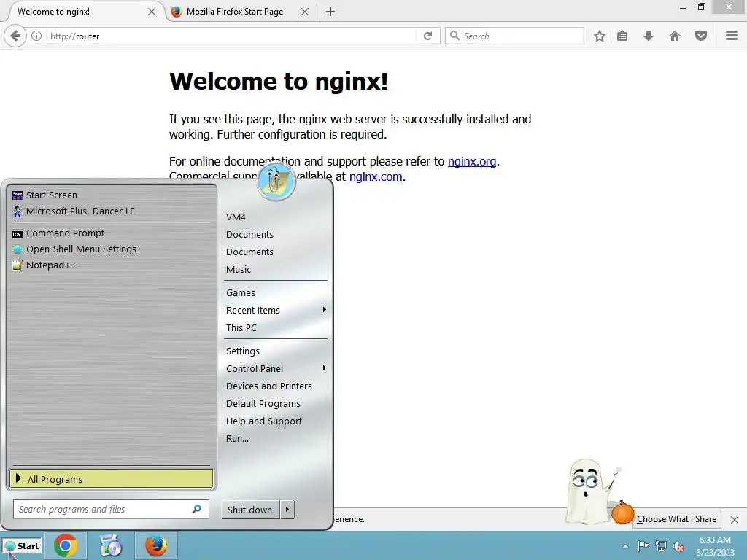Click the Start Screen icon
Image resolution: width=747 pixels, height=560 pixels.
[18, 195]
